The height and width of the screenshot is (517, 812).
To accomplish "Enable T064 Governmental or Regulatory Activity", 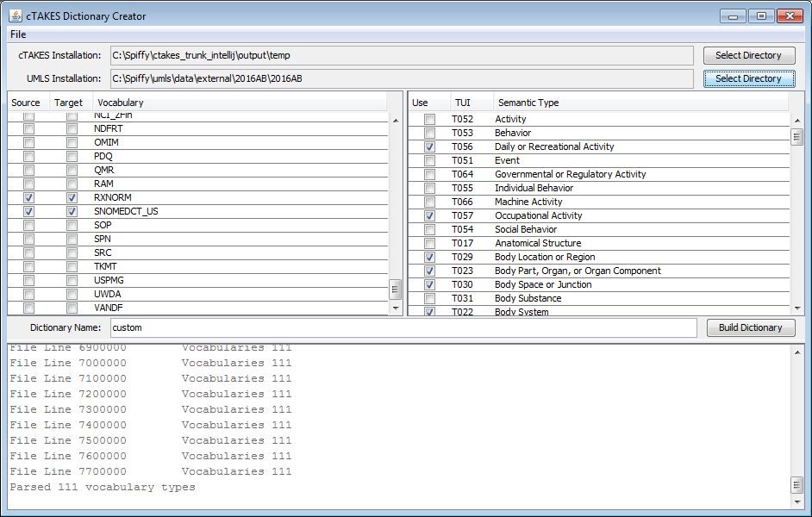I will (430, 174).
